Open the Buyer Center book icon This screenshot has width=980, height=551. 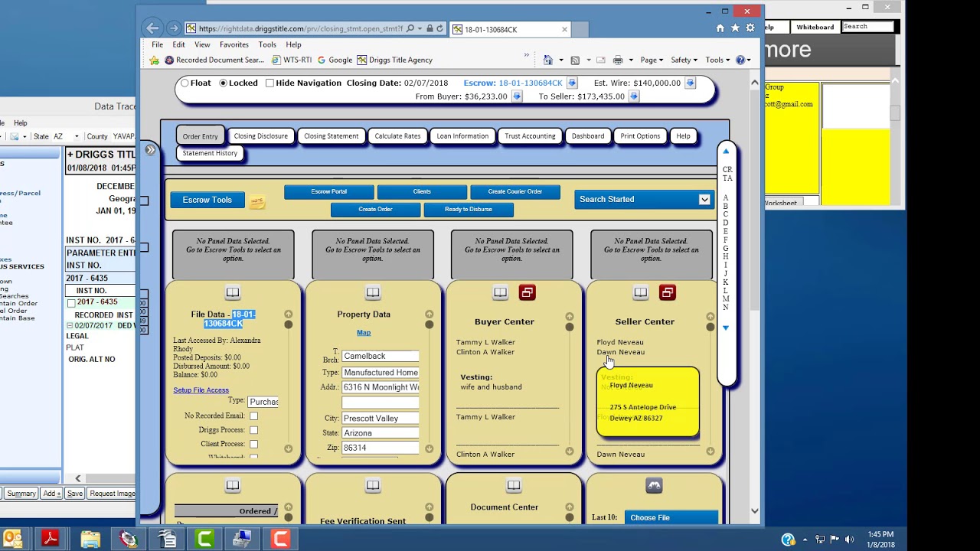(500, 293)
